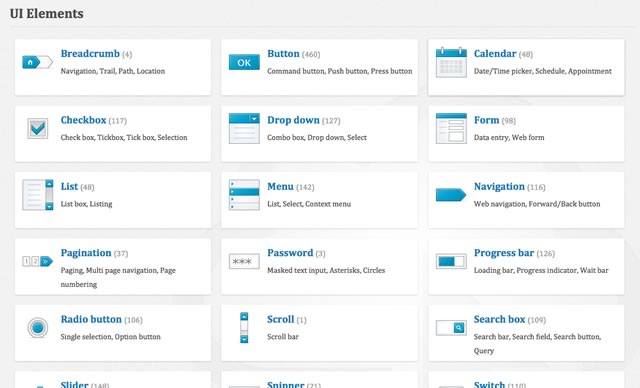The image size is (640, 388).
Task: Open the Form category link
Action: pyautogui.click(x=486, y=120)
